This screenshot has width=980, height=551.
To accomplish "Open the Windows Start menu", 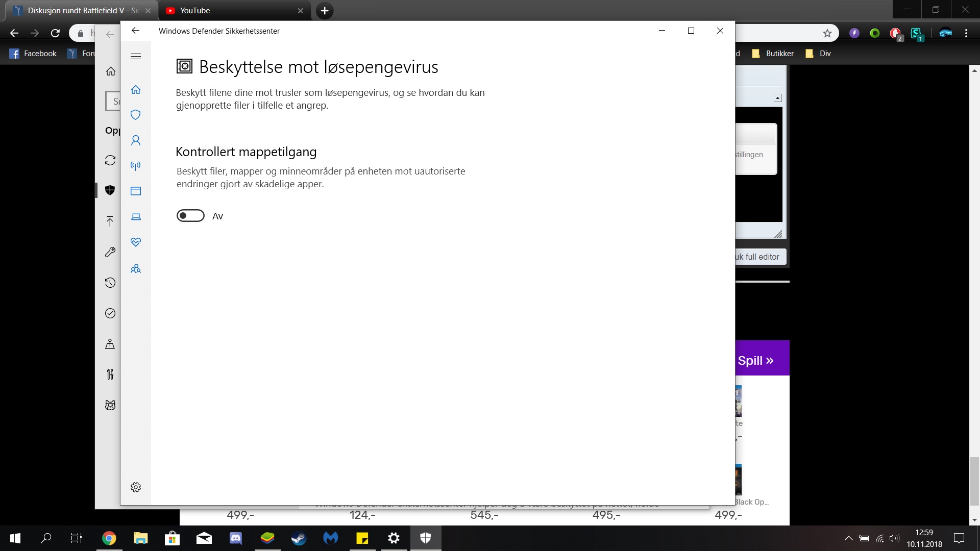I will click(x=15, y=538).
